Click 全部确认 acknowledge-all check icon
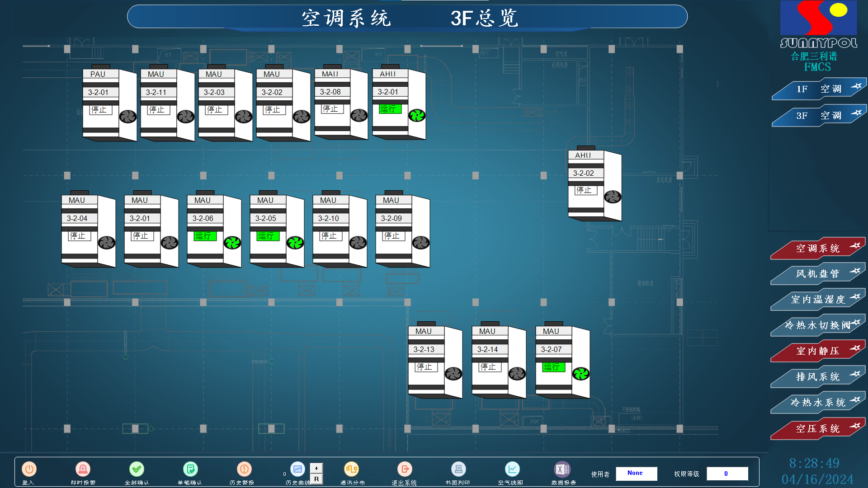Image resolution: width=868 pixels, height=488 pixels. 137,469
